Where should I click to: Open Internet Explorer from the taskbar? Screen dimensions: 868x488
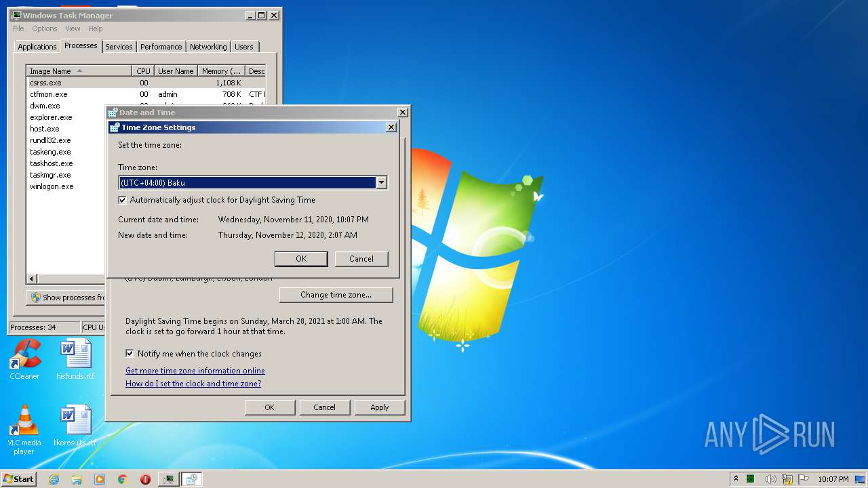coord(54,479)
